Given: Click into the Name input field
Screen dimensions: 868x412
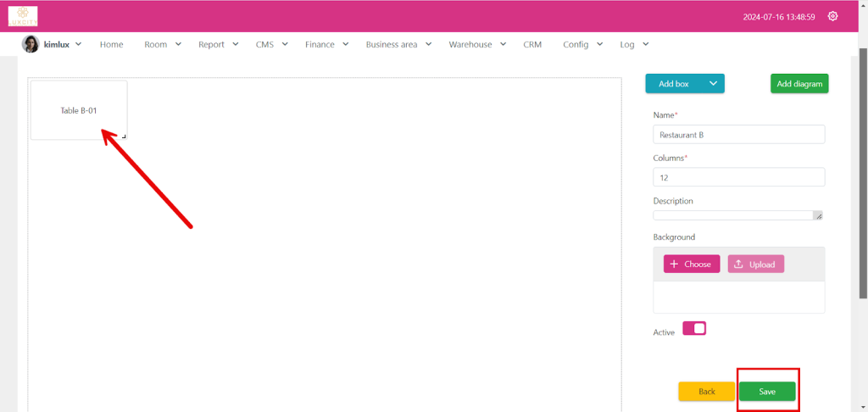Looking at the screenshot, I should pyautogui.click(x=738, y=135).
